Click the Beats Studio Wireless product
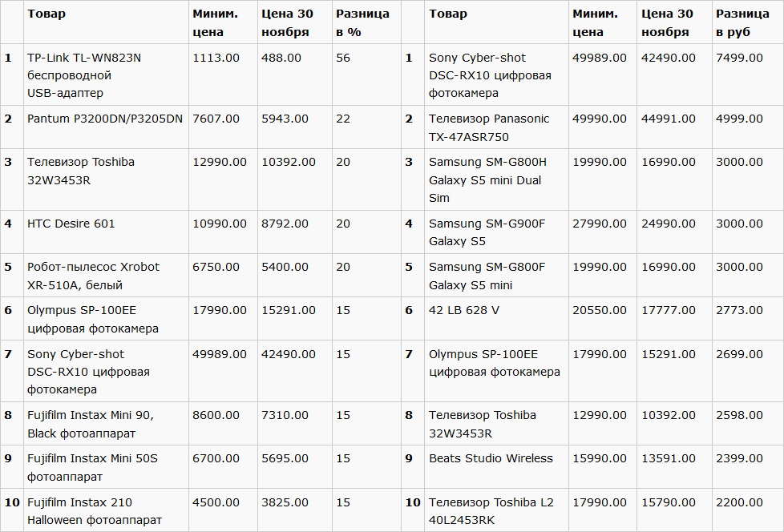This screenshot has width=784, height=532. click(x=491, y=458)
